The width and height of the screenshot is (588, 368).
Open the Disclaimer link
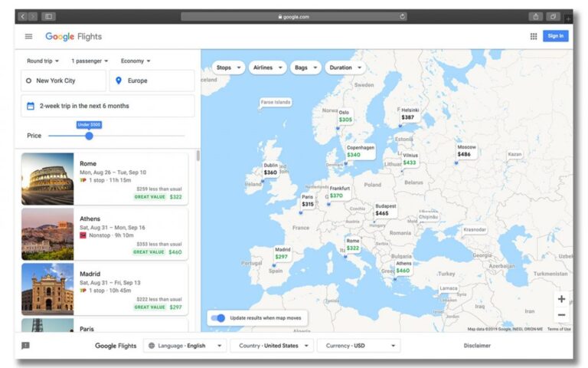click(477, 346)
